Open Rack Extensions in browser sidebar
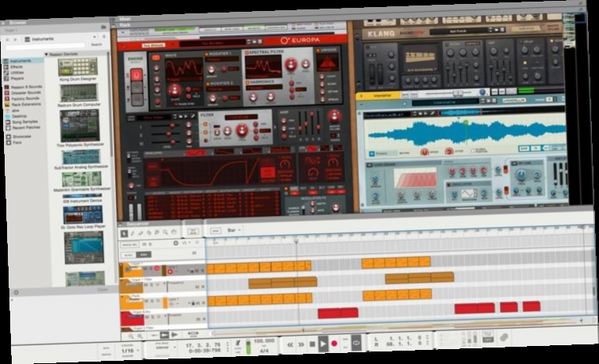Viewport: 599px width, 364px height. 26,104
